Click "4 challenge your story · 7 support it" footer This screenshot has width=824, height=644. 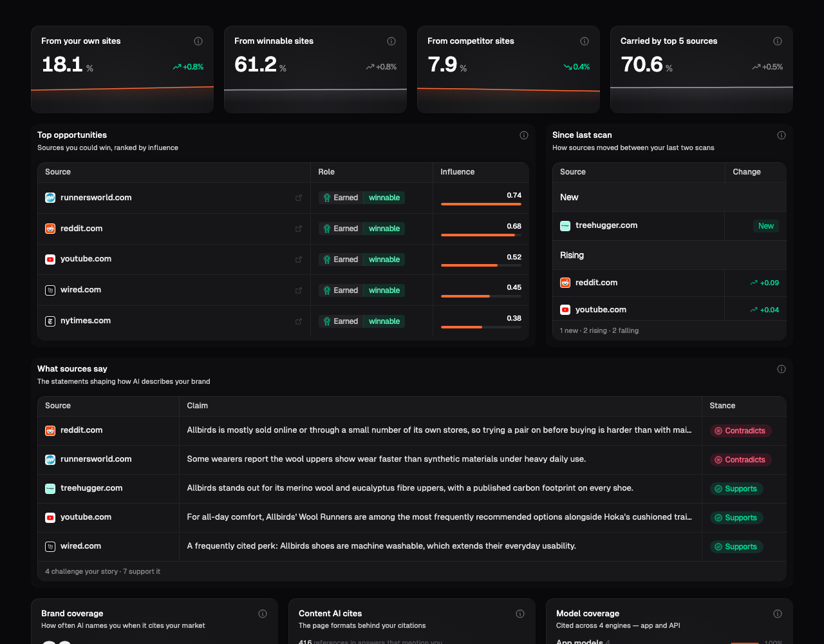(103, 571)
